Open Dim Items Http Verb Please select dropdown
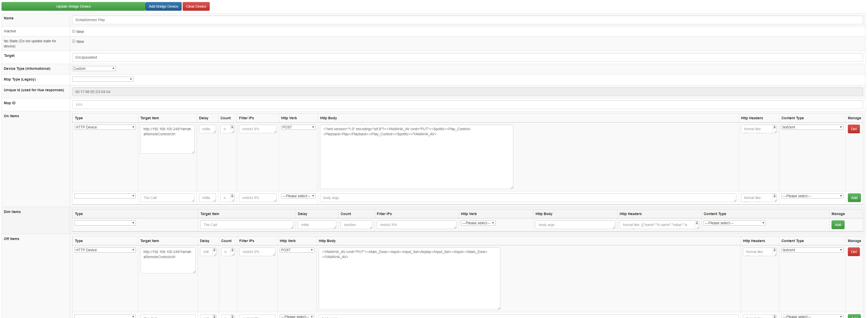 [477, 223]
